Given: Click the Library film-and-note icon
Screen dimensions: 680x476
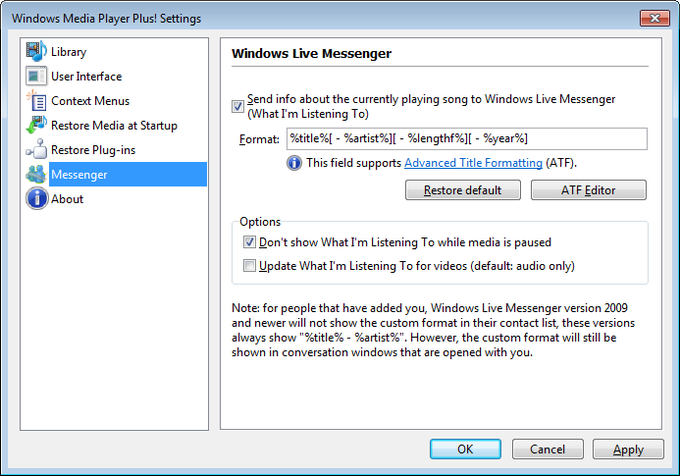Looking at the screenshot, I should pyautogui.click(x=36, y=52).
